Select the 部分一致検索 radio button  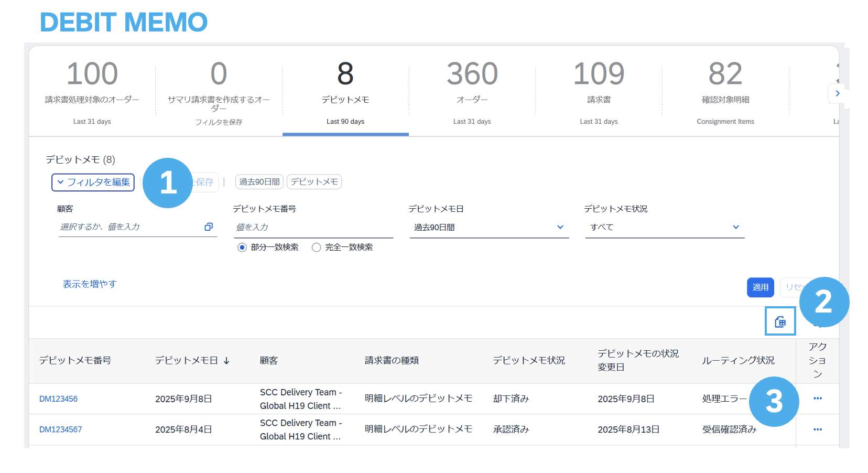pos(242,248)
